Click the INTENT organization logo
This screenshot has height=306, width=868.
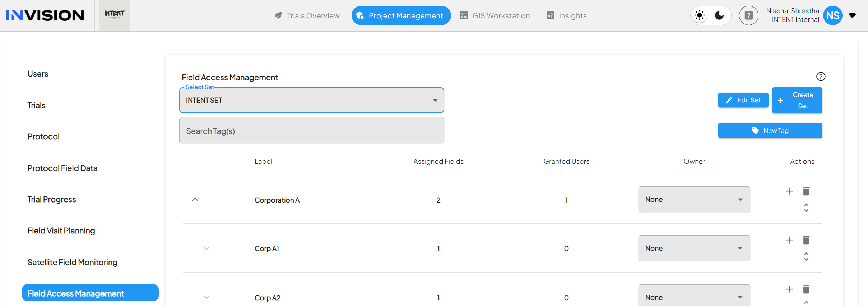pyautogui.click(x=115, y=15)
